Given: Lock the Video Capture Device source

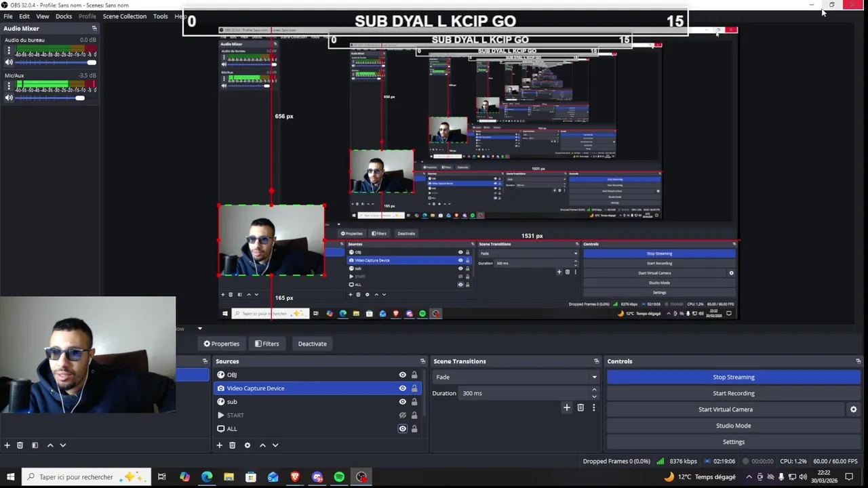Looking at the screenshot, I should [414, 388].
